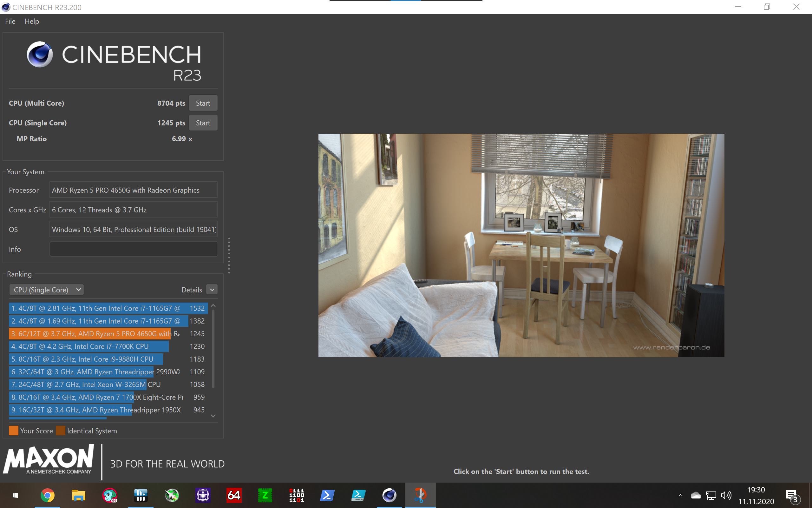The height and width of the screenshot is (508, 812).
Task: Select the Ryzen 5 PRO 4650G ranking row
Action: tap(108, 334)
